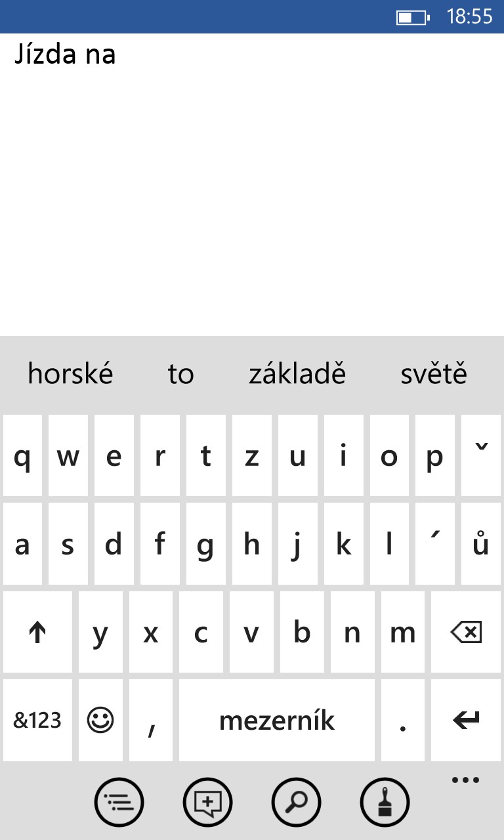Tap the format paintbrush icon
504x840 pixels.
tap(385, 802)
